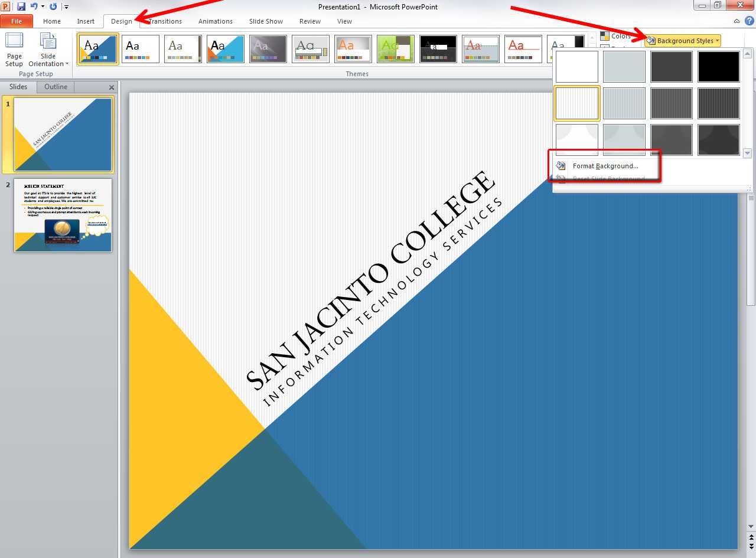Expand the Customize Quick Access Toolbar menu
This screenshot has width=756, height=558.
(x=66, y=6)
